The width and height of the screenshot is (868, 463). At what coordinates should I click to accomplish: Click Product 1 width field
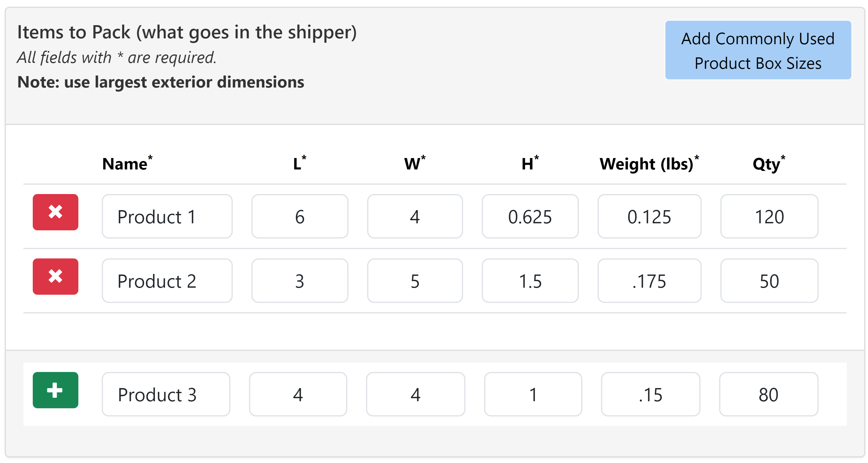pos(415,216)
